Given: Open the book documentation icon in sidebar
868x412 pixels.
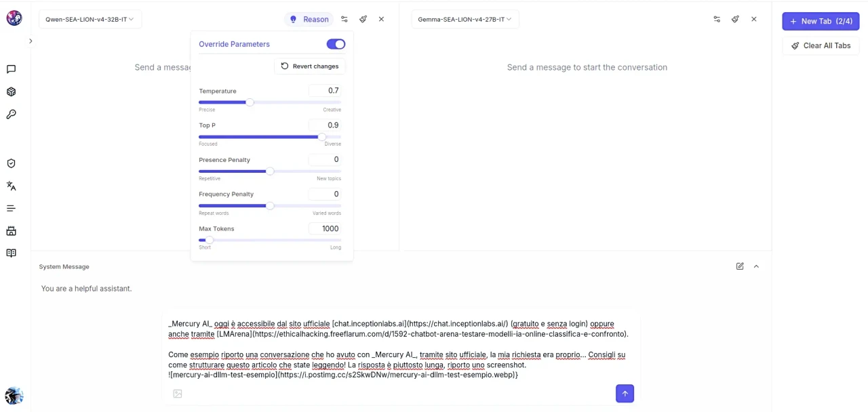Looking at the screenshot, I should pyautogui.click(x=11, y=253).
